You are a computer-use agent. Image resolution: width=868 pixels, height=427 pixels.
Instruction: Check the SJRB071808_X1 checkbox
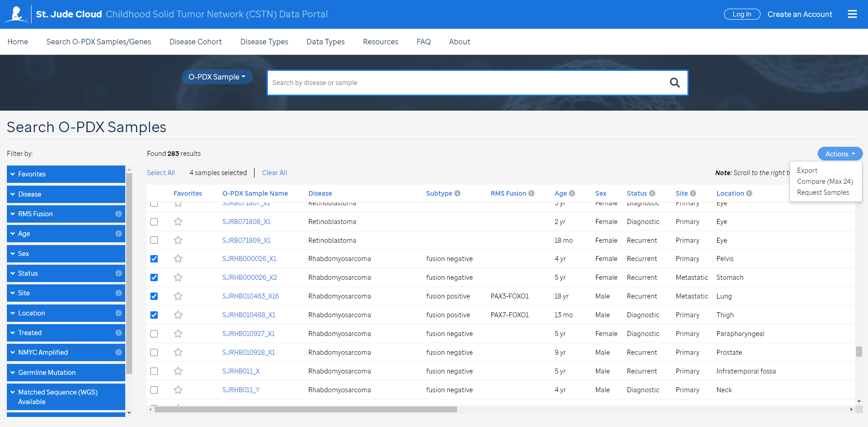pyautogui.click(x=154, y=222)
